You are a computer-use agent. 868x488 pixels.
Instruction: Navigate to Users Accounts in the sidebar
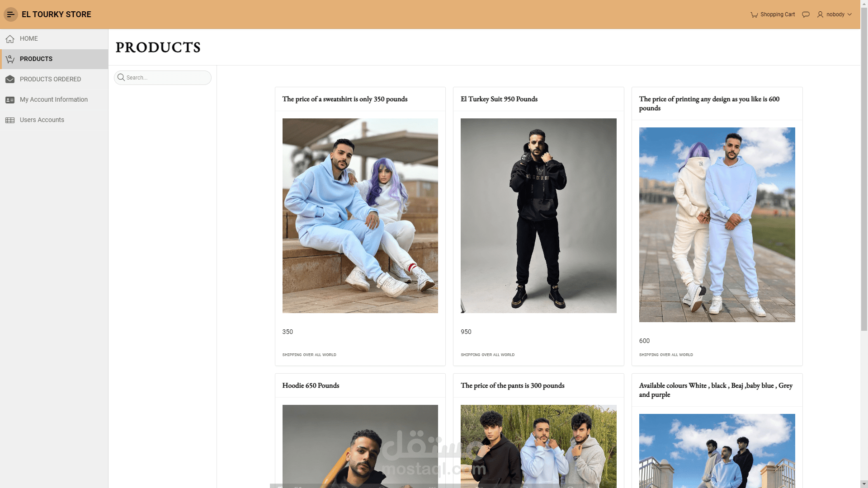pyautogui.click(x=42, y=120)
